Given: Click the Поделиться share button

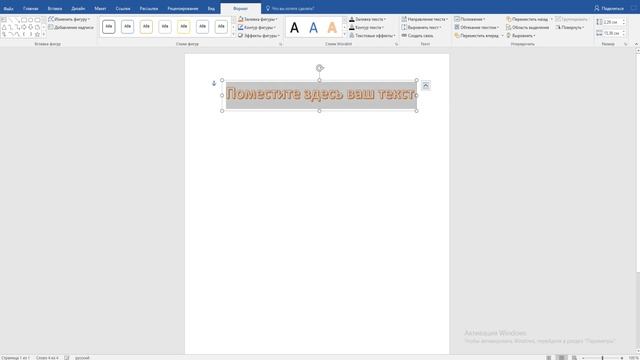Looking at the screenshot, I should 609,8.
